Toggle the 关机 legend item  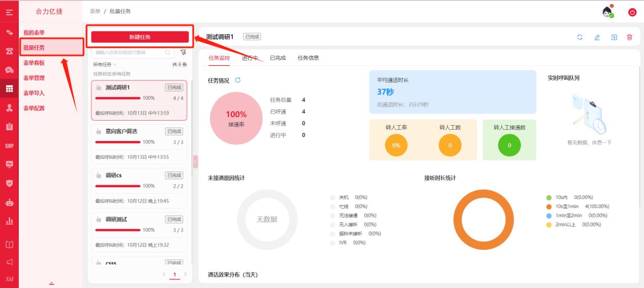coord(348,197)
